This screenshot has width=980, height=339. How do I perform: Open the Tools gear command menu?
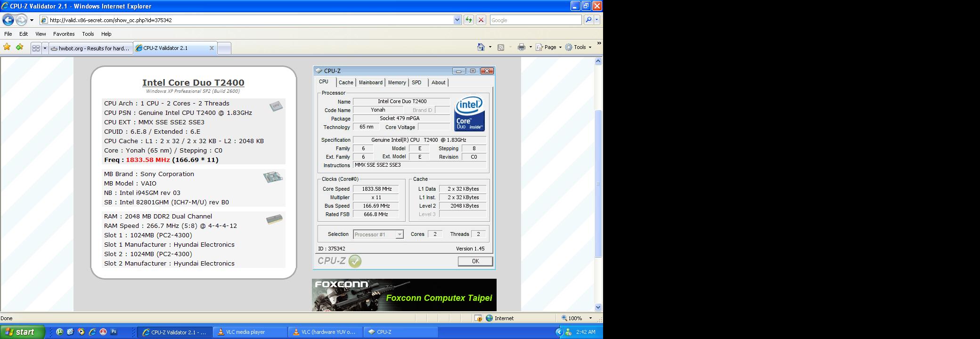(x=578, y=47)
